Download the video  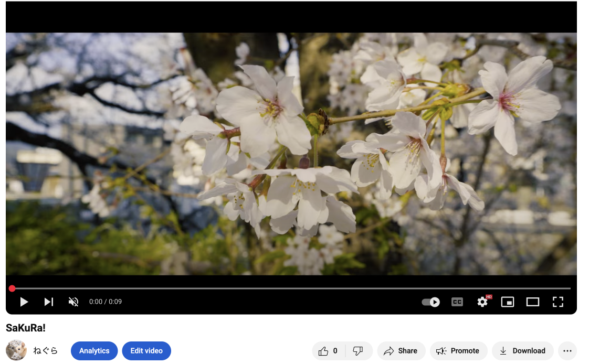click(522, 351)
